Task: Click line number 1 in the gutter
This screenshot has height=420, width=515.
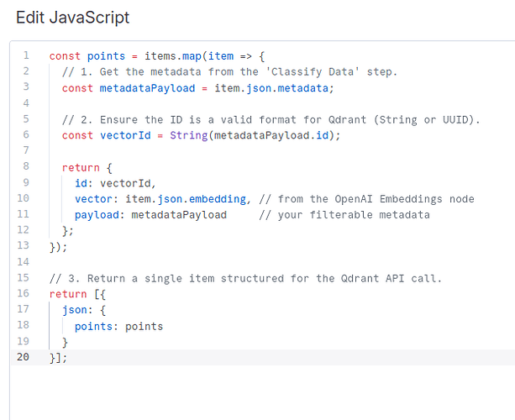Action: coord(26,56)
